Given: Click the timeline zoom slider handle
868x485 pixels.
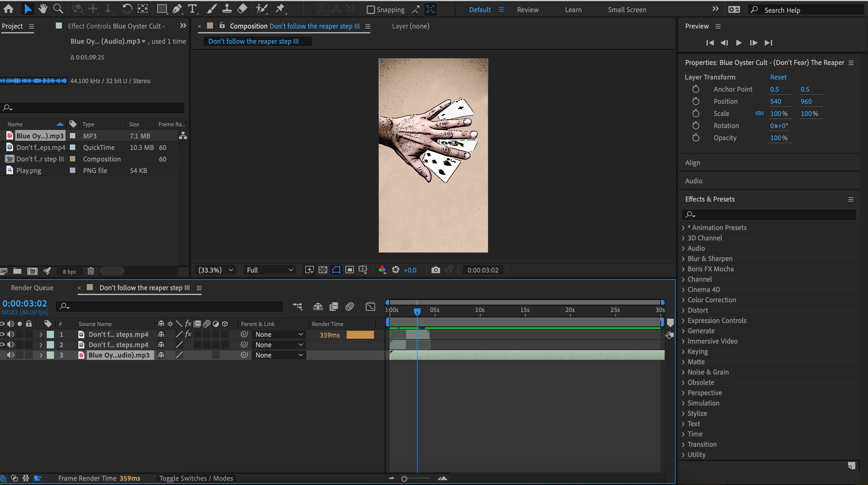Looking at the screenshot, I should click(x=404, y=479).
